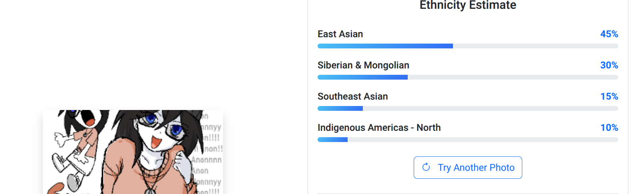Image resolution: width=644 pixels, height=194 pixels.
Task: Click the Try Another Photo button
Action: tap(468, 168)
